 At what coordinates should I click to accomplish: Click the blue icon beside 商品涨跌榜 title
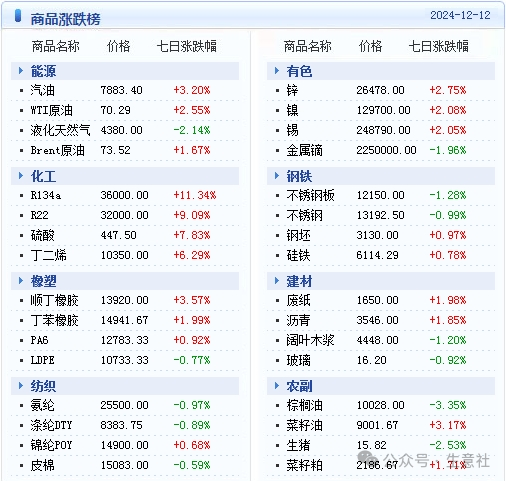point(18,16)
